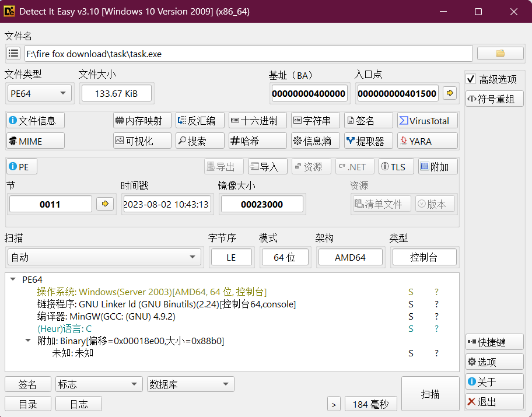532x417 pixels.
Task: Browse for file with folder icon button
Action: (x=500, y=53)
